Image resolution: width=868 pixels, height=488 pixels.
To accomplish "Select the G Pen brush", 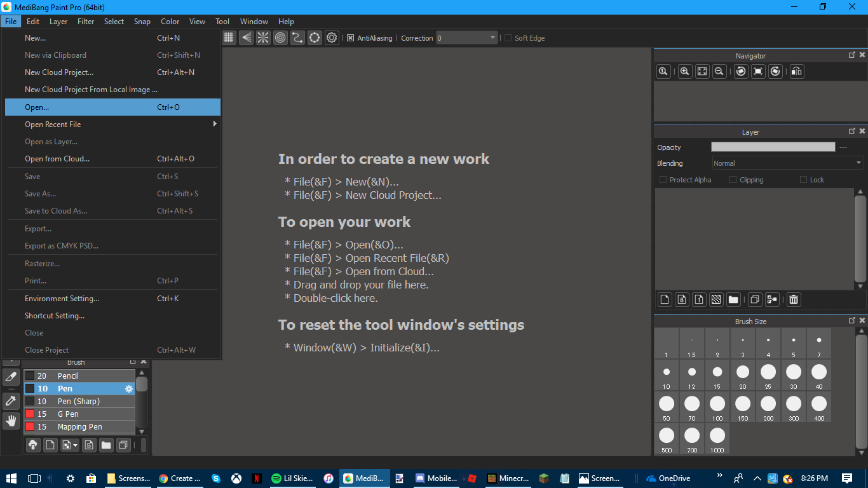I will 79,414.
